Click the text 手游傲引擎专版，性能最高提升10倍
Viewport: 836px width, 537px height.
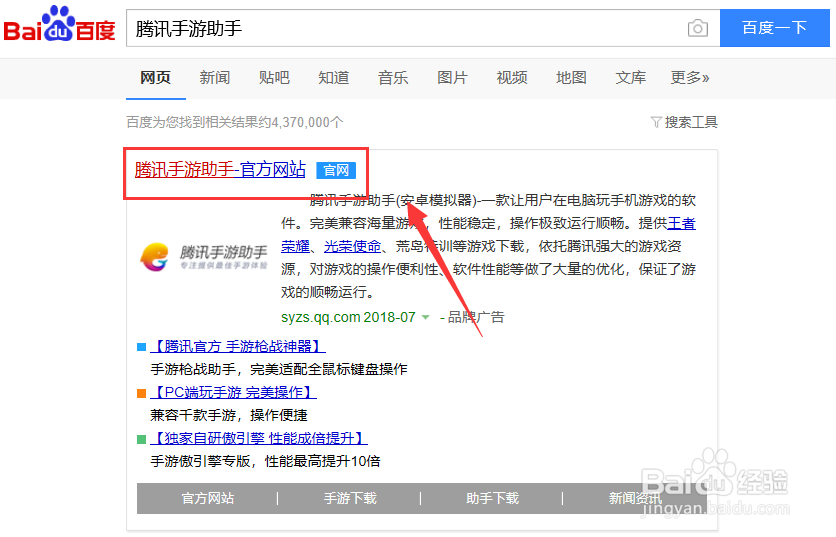pos(266,461)
